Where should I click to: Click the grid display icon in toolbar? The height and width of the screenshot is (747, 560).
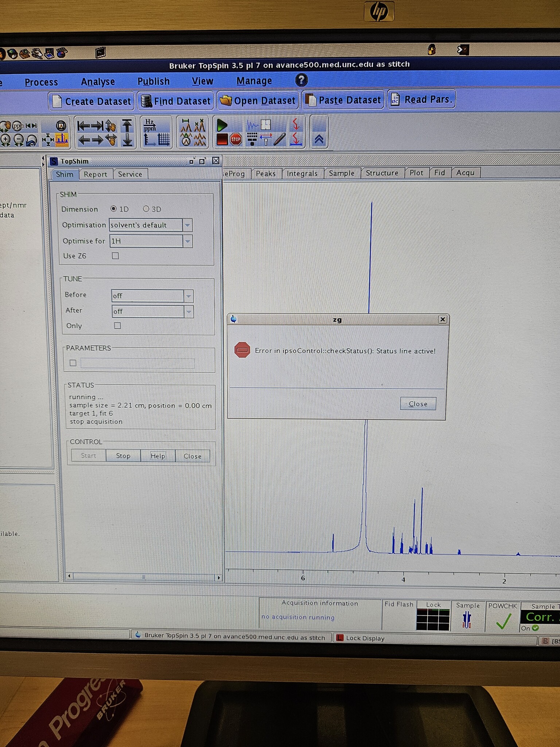(x=164, y=139)
